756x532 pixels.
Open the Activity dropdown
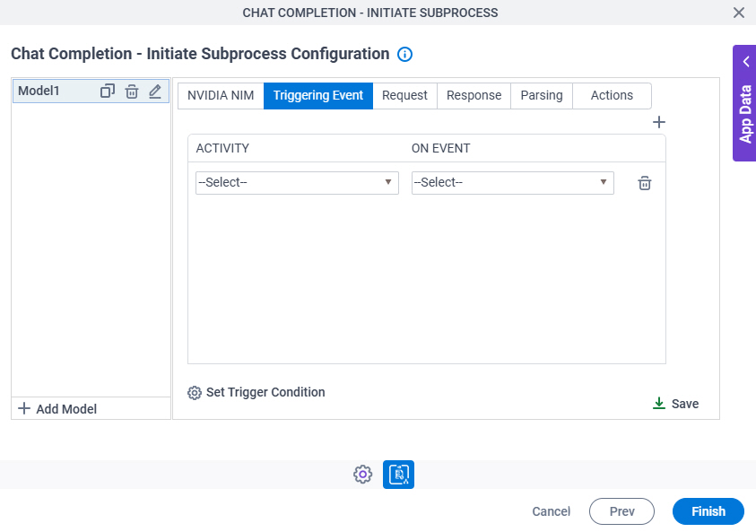297,183
